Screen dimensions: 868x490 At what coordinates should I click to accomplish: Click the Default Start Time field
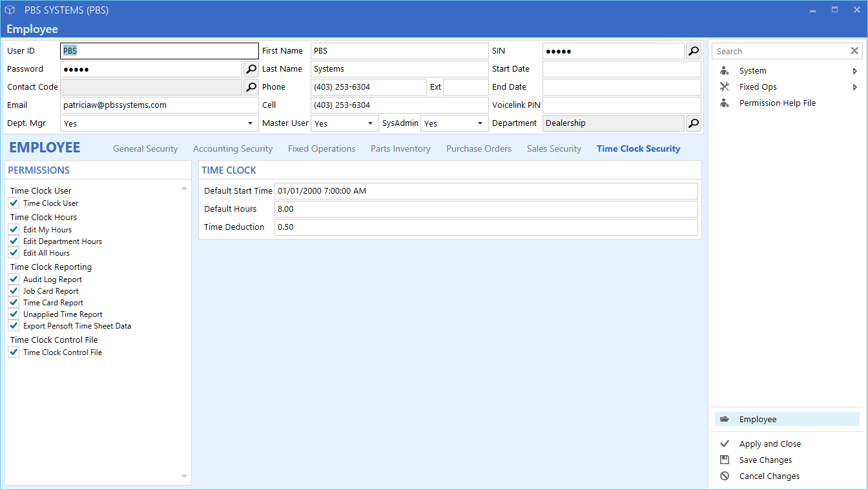tap(486, 191)
